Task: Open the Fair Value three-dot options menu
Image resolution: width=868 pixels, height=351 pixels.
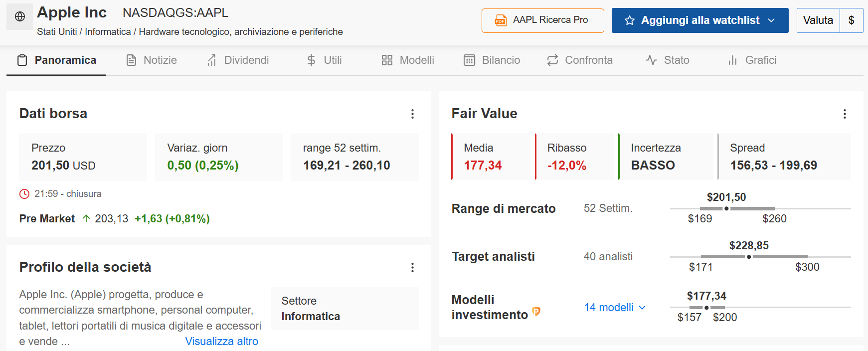Action: (845, 114)
